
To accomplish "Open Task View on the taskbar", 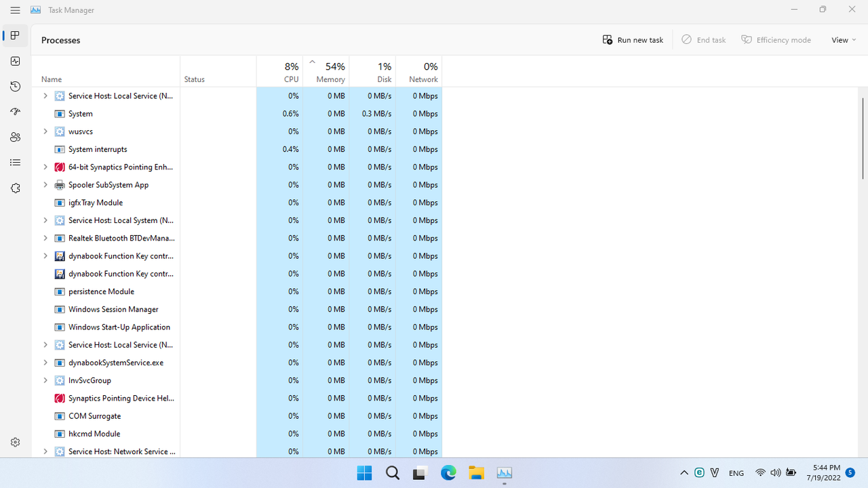I will (420, 472).
